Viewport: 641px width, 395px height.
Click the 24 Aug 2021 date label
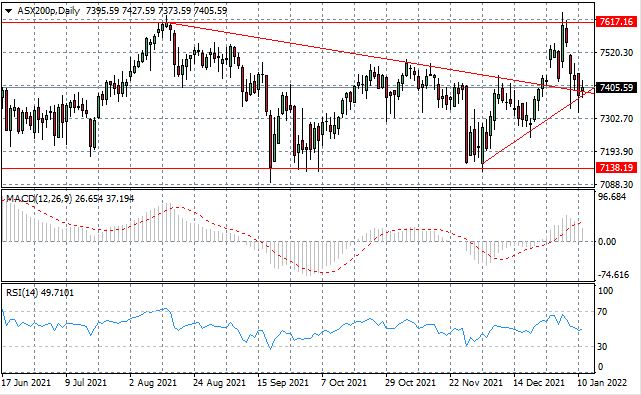pyautogui.click(x=219, y=383)
